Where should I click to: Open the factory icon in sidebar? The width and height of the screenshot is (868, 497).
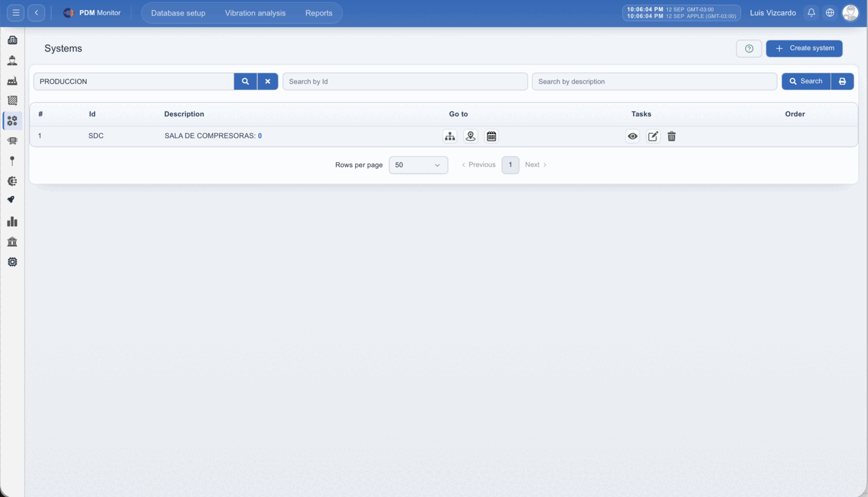pos(12,81)
